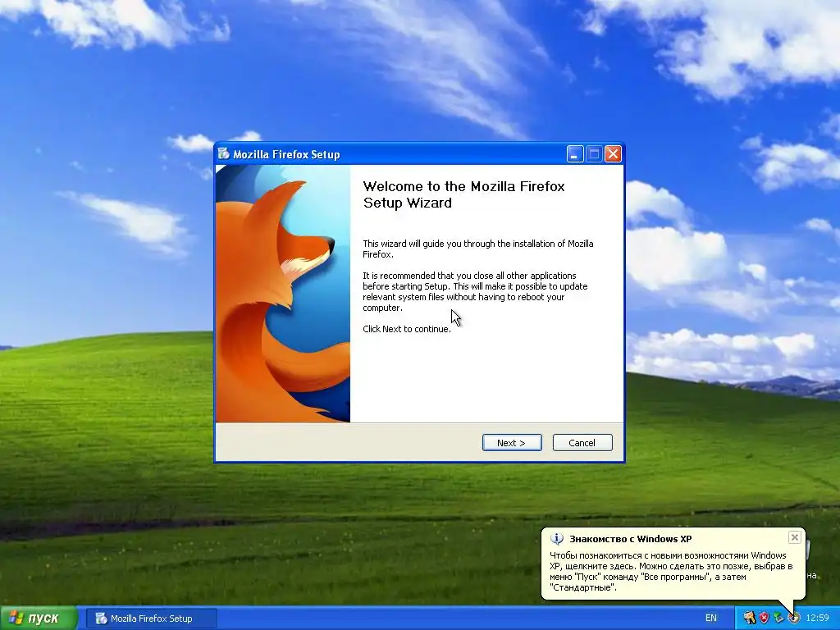840x630 pixels.
Task: Click the setup icon in the title bar
Action: tap(223, 154)
